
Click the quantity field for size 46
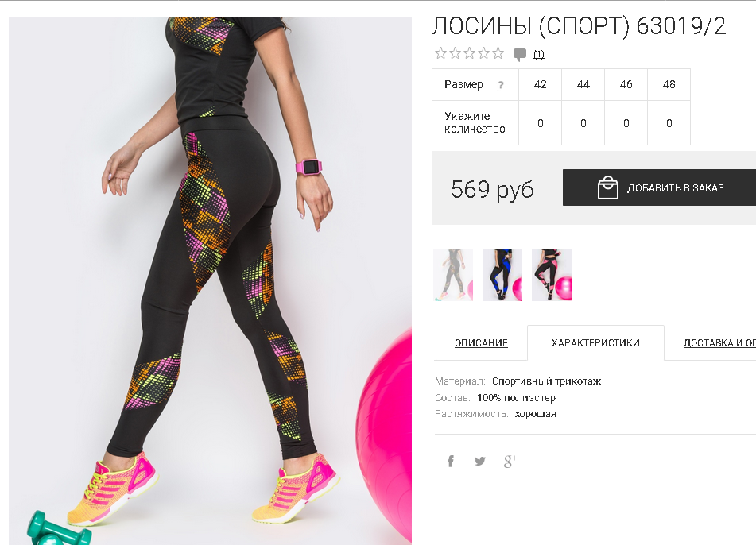coord(626,123)
